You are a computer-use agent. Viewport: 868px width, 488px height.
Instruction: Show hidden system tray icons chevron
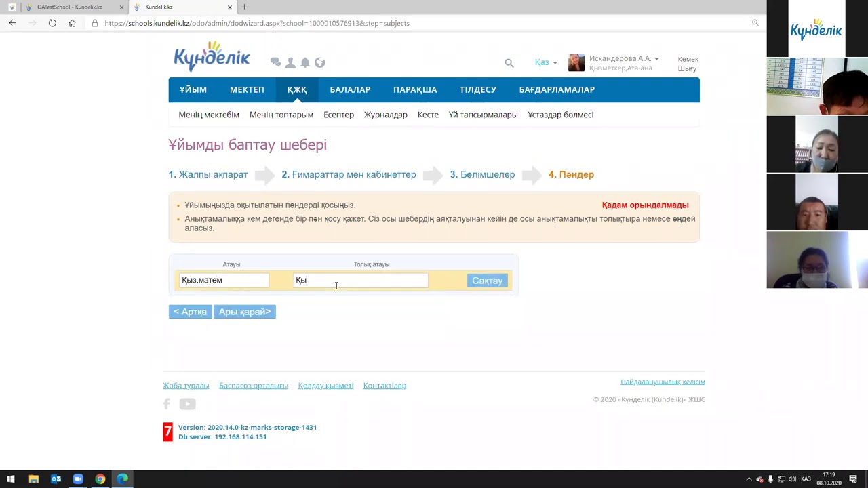pyautogui.click(x=749, y=479)
